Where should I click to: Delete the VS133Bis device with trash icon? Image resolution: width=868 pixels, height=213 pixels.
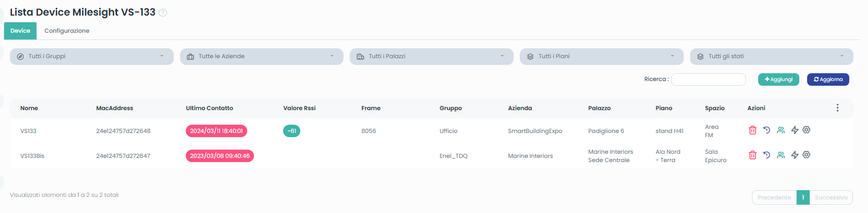point(752,155)
